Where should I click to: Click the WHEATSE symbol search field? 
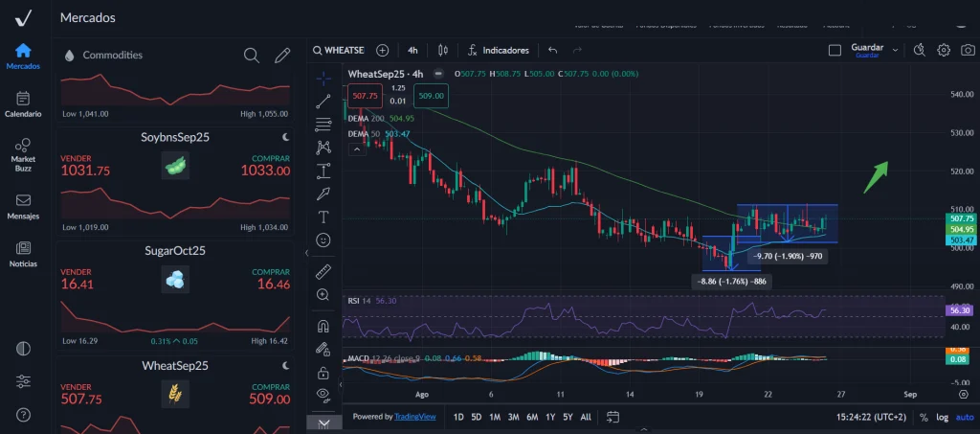click(345, 50)
